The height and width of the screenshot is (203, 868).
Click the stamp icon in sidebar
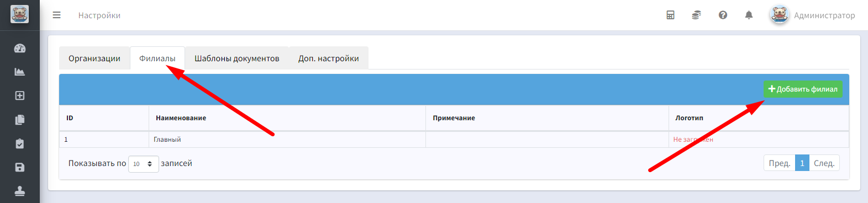20,191
